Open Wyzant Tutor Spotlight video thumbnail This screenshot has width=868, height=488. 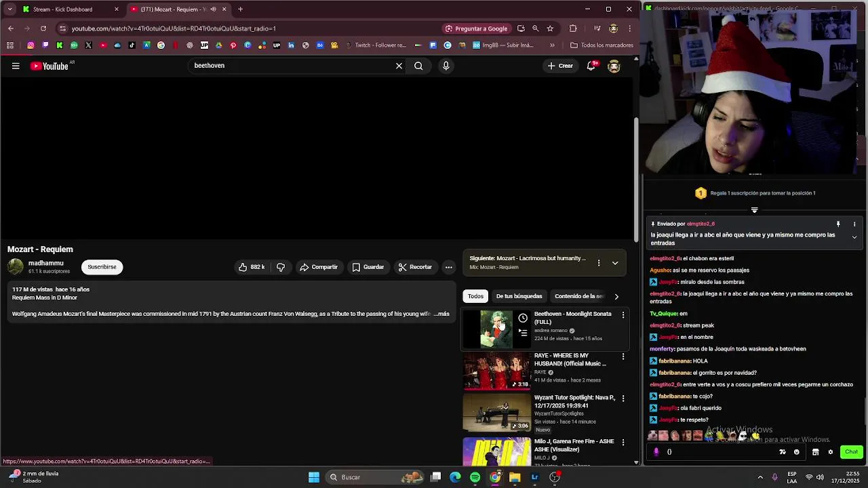(x=497, y=412)
